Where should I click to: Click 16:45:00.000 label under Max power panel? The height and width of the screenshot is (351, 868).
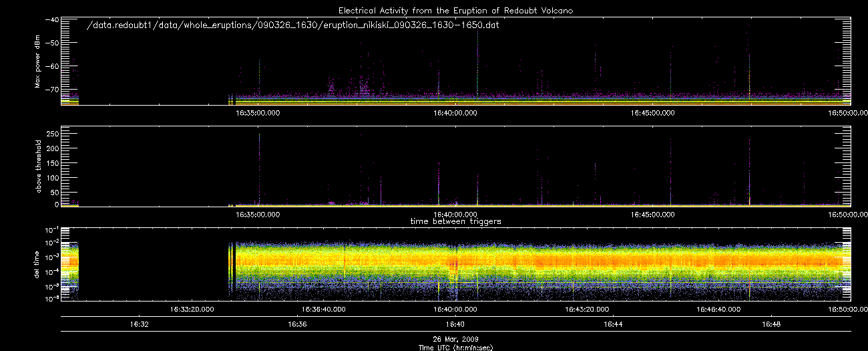652,113
